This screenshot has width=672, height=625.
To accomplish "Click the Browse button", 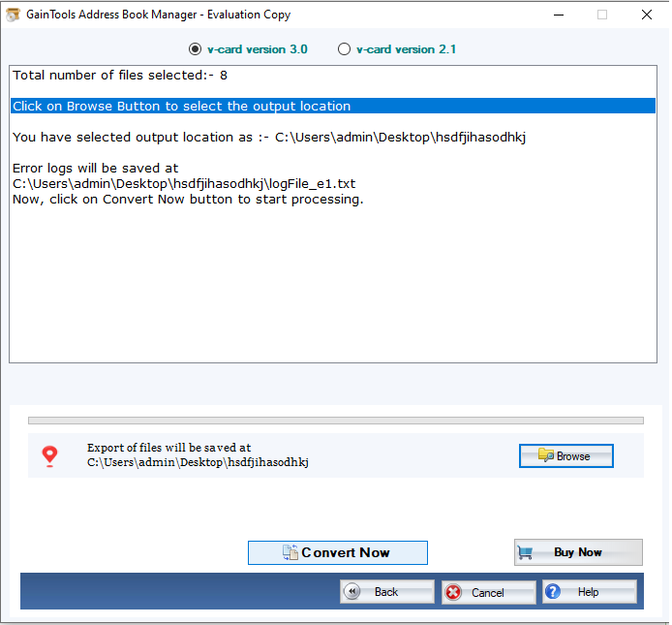I will (565, 455).
